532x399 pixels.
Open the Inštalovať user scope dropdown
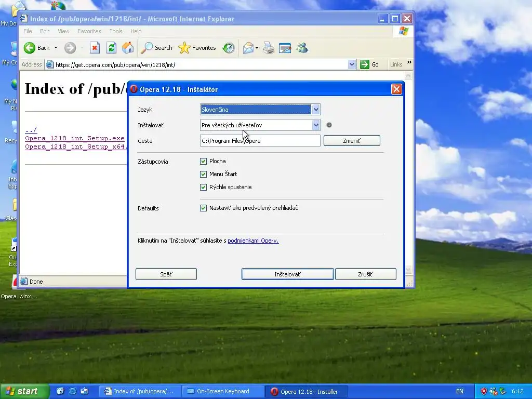[315, 125]
